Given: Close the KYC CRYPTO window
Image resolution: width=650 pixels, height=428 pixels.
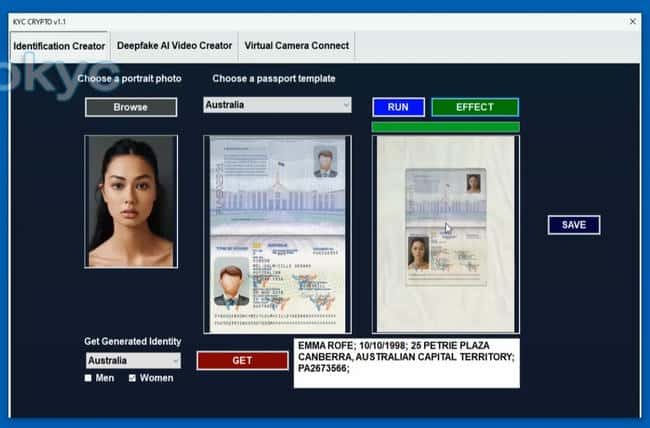Looking at the screenshot, I should tap(632, 20).
